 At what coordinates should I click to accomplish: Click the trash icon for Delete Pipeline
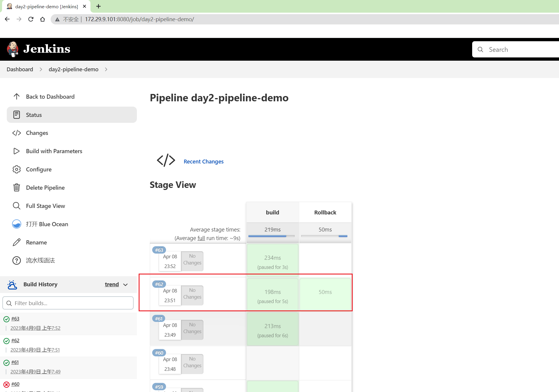[x=16, y=188]
